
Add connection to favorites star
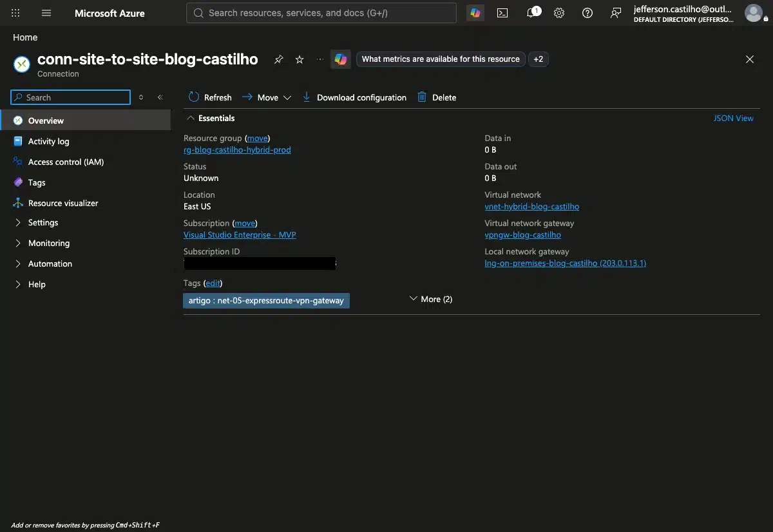click(x=300, y=59)
